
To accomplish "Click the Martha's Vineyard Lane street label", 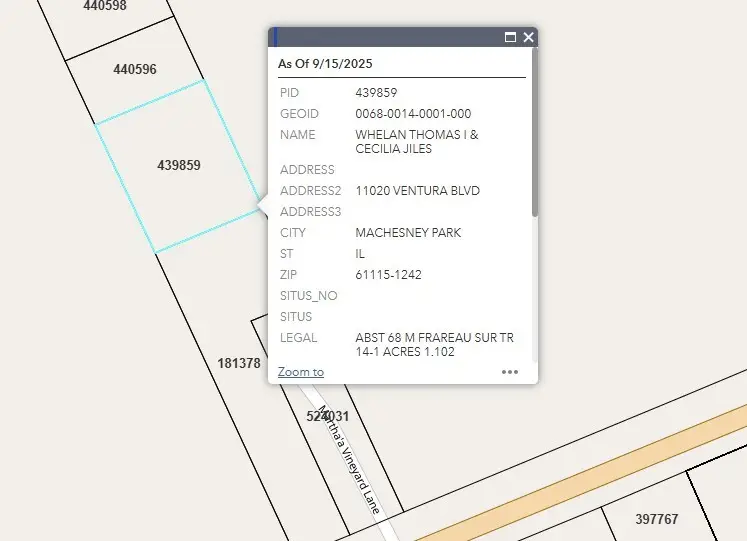I will point(349,460).
